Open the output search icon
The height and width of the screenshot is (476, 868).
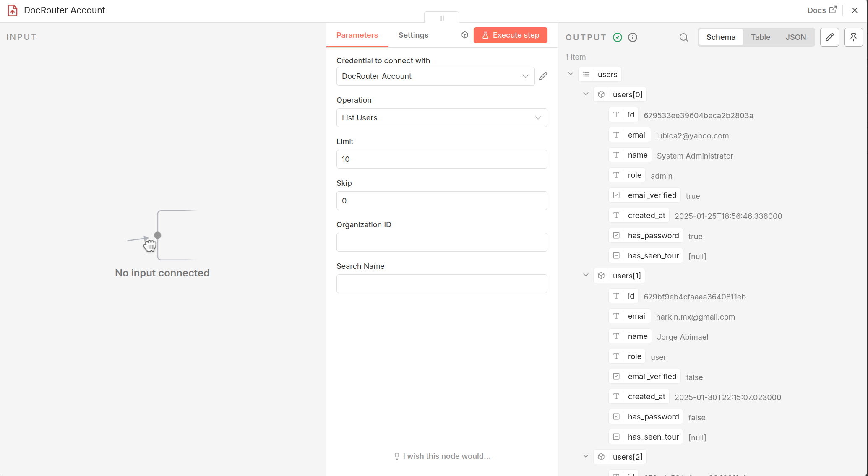683,37
